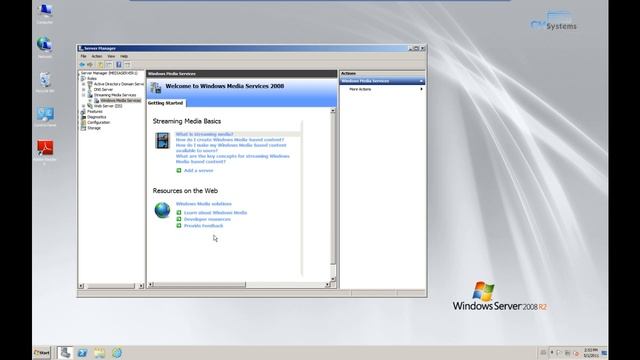This screenshot has width=640, height=360.
Task: Select Server Manager root node in tree
Action: (109, 73)
